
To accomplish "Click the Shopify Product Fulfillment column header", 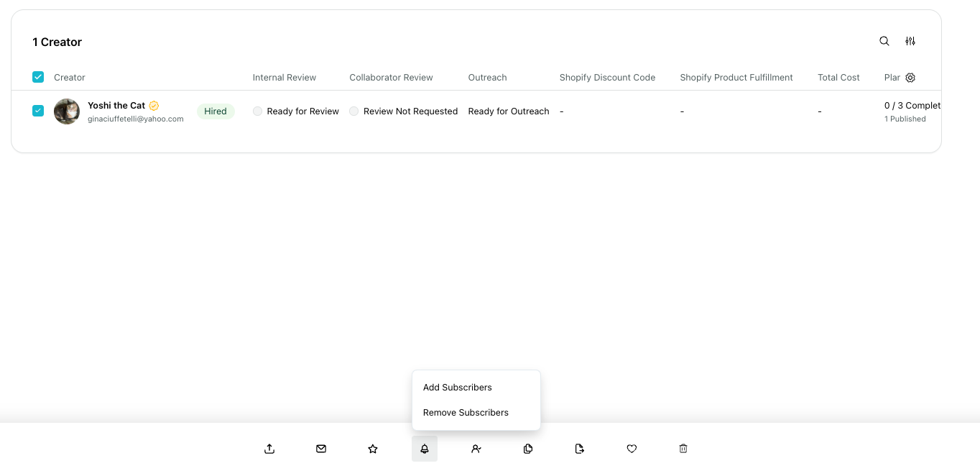I will [x=736, y=78].
